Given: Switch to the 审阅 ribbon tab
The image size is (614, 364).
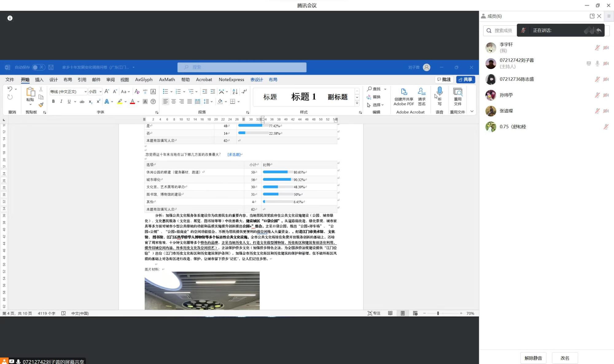Looking at the screenshot, I should click(x=110, y=79).
